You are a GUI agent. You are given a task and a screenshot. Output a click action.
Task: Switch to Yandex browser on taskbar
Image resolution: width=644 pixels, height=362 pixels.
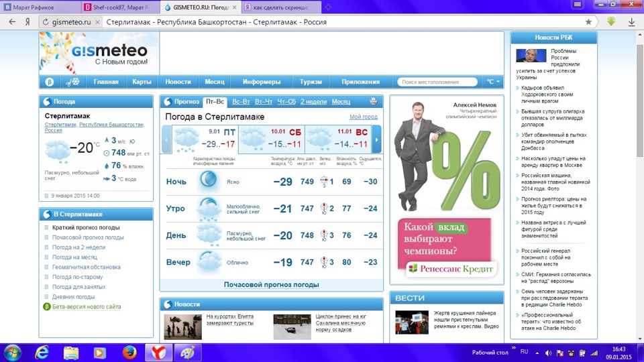pos(158,353)
